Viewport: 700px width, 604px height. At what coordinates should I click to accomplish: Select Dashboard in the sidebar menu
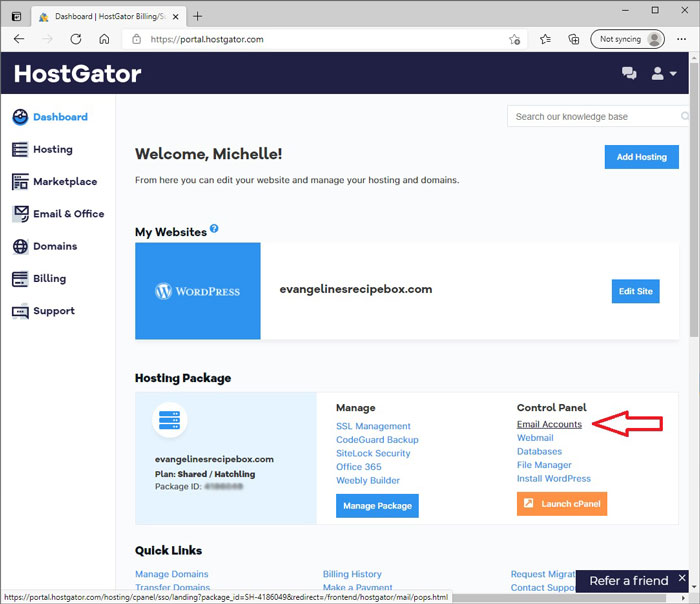coord(60,117)
